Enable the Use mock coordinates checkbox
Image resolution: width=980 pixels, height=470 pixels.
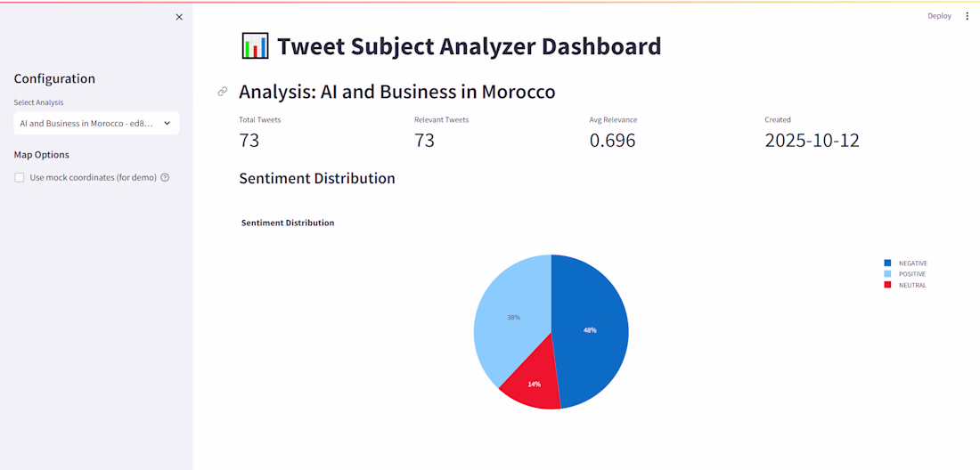[20, 178]
